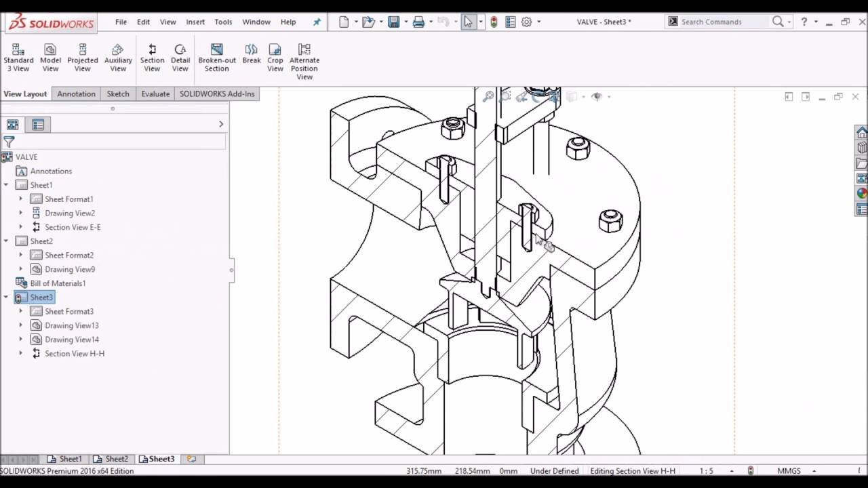Switch to the Evaluate tab
Image resolution: width=868 pixels, height=488 pixels.
(155, 94)
